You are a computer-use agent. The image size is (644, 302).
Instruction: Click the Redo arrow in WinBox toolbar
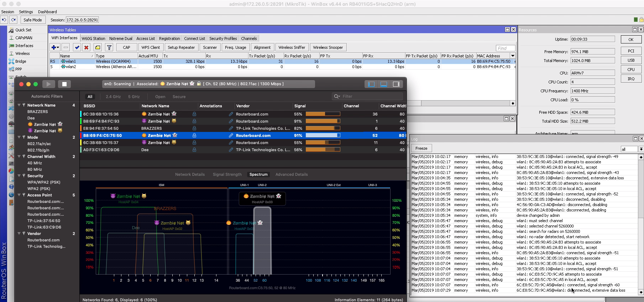pos(13,20)
